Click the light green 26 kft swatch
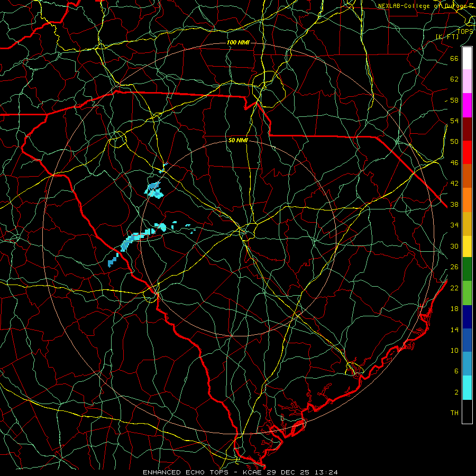This screenshot has height=476, width=476. [x=467, y=293]
